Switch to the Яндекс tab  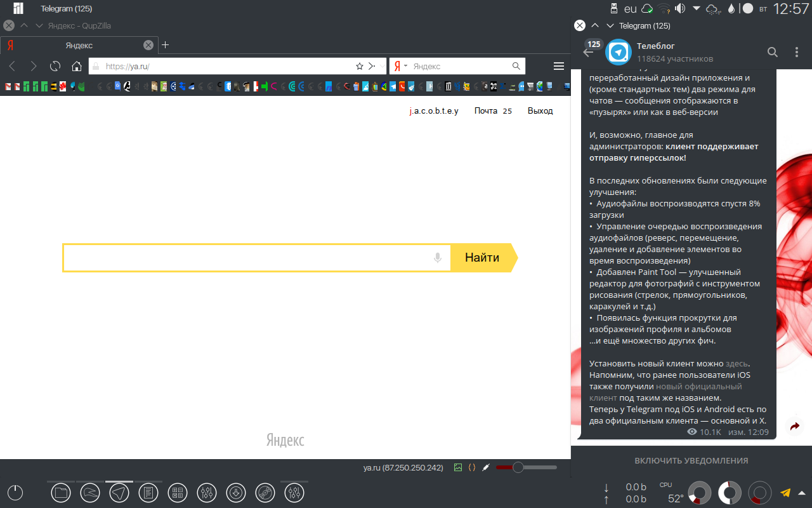pos(79,45)
